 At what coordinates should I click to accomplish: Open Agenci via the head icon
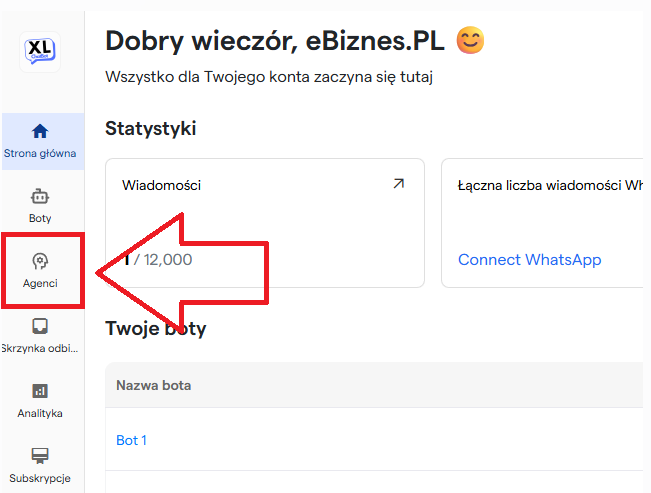click(x=40, y=261)
